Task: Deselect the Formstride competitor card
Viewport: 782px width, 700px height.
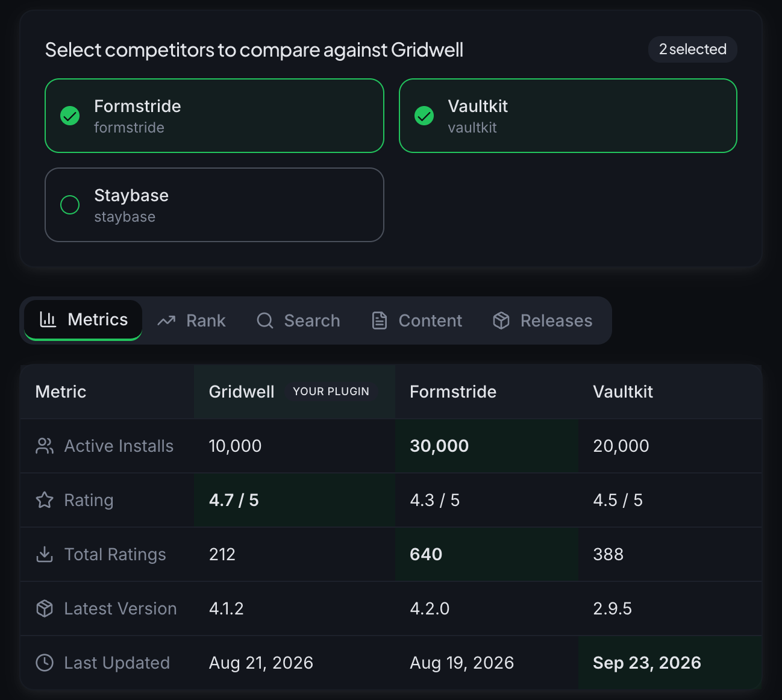Action: tap(214, 116)
